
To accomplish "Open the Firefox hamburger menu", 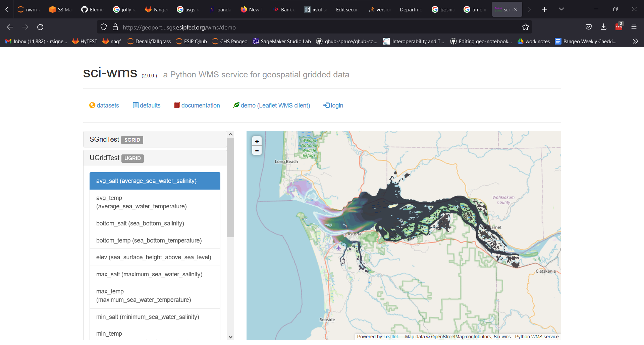I will (634, 27).
